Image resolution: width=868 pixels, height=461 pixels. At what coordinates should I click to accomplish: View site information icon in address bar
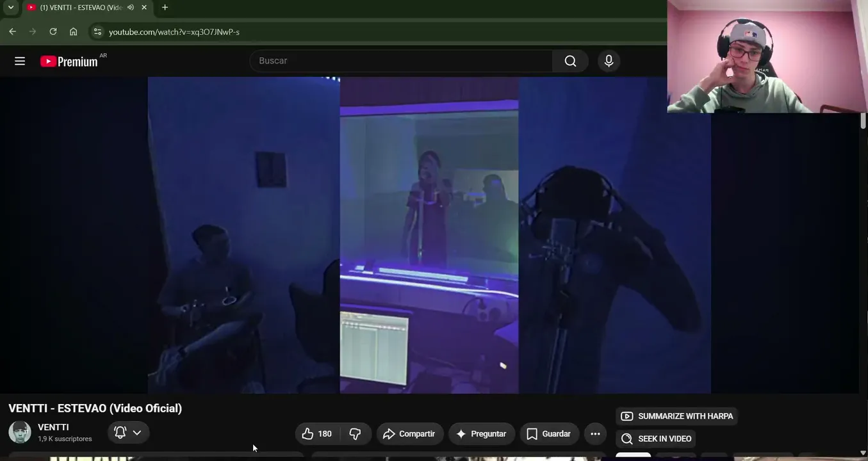point(97,31)
